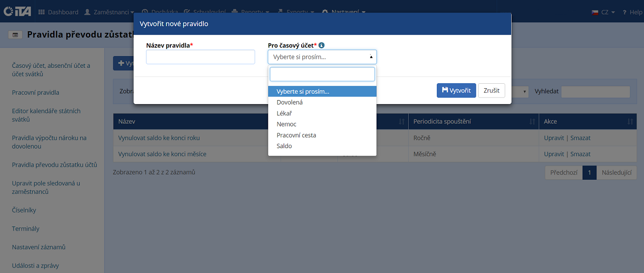Choose Saldo in the time account list
Viewport: 644px width, 273px height.
(284, 146)
